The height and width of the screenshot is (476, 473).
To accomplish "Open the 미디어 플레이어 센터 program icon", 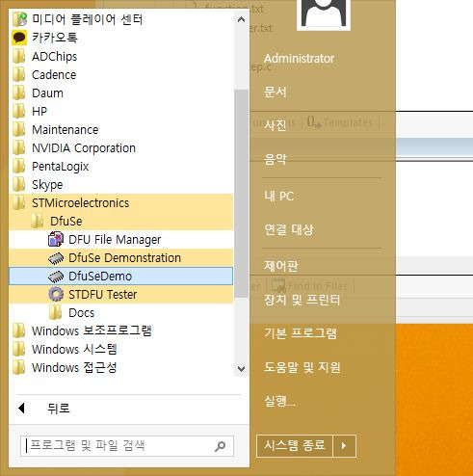I will [x=19, y=19].
